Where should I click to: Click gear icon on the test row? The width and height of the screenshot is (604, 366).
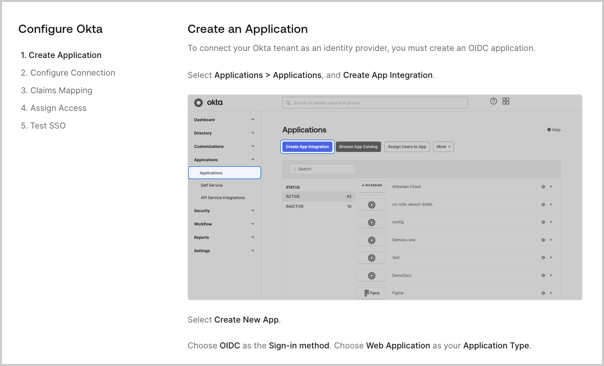click(x=543, y=258)
